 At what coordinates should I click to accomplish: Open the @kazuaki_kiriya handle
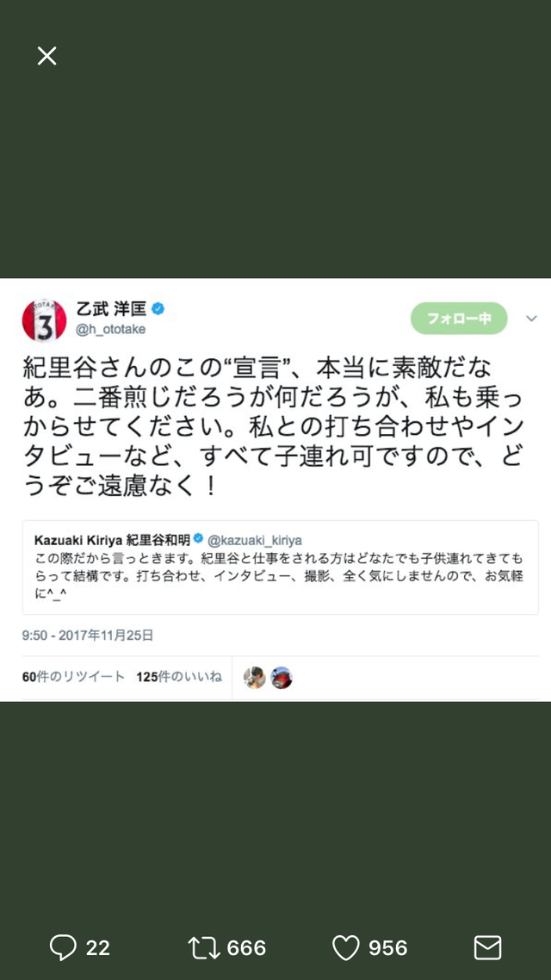click(x=254, y=539)
